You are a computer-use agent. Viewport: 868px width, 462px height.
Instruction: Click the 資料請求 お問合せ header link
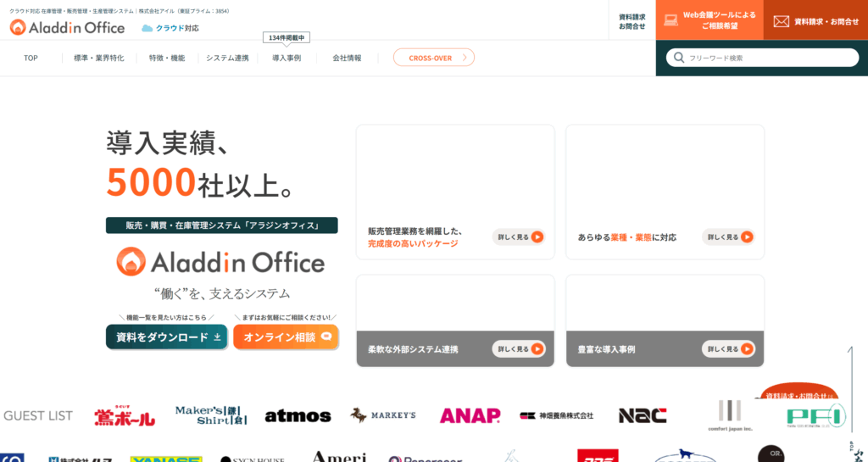click(x=632, y=21)
